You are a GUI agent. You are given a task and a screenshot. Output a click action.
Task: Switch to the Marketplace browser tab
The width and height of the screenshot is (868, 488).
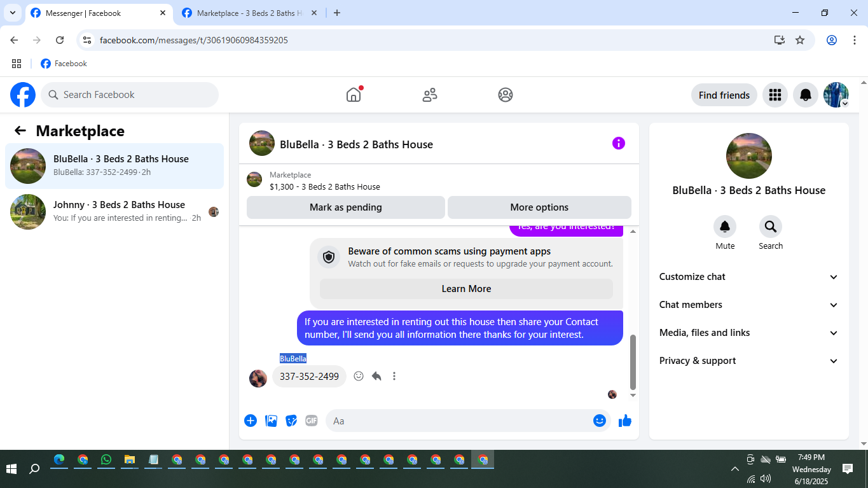[x=251, y=13]
